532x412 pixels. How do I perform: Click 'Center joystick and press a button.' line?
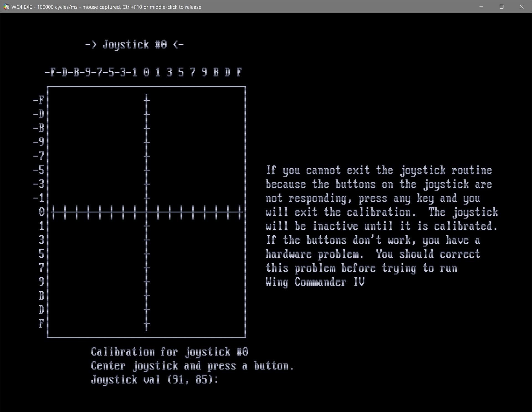tap(192, 366)
